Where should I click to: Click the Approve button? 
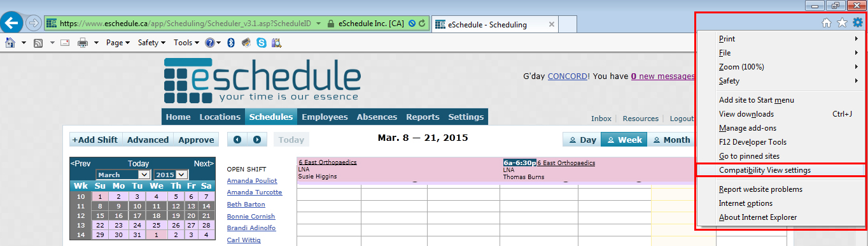tap(196, 140)
